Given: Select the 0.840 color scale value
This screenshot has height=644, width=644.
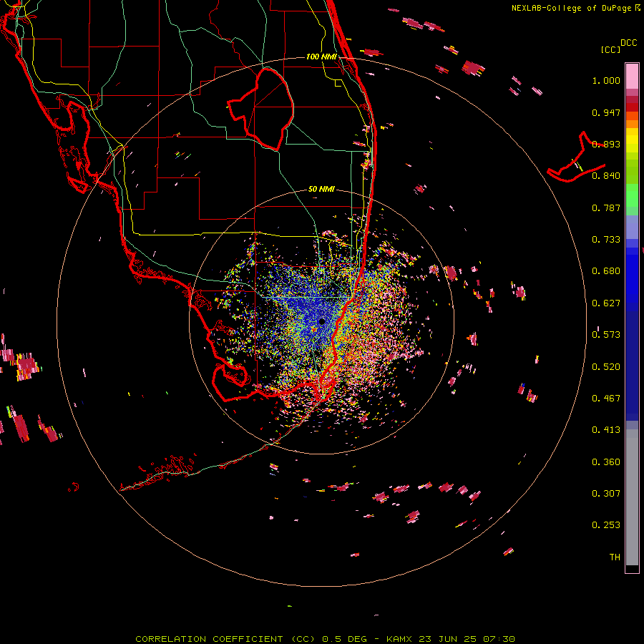Looking at the screenshot, I should [x=606, y=176].
